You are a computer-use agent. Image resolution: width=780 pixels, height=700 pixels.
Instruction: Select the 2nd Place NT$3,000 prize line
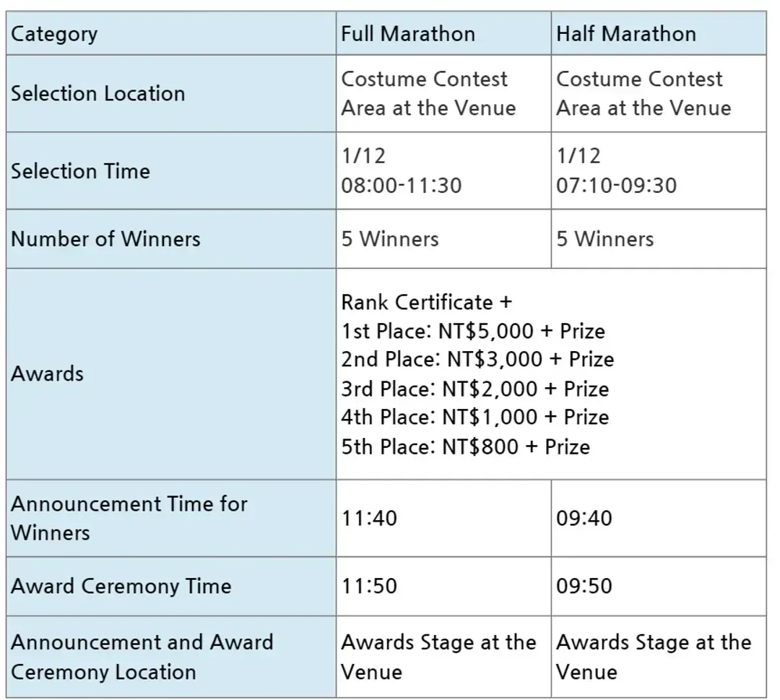[477, 359]
